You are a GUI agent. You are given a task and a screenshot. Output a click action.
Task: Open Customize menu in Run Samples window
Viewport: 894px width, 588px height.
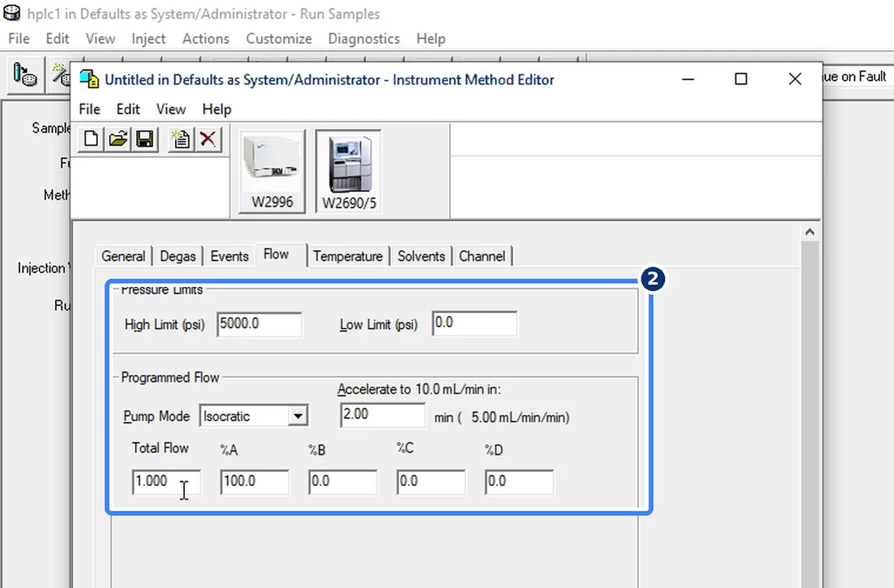tap(279, 38)
